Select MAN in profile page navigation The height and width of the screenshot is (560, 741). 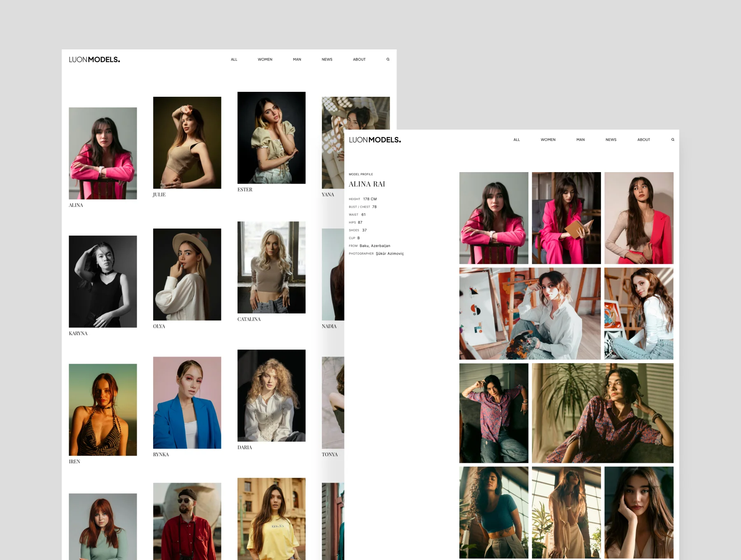(580, 140)
